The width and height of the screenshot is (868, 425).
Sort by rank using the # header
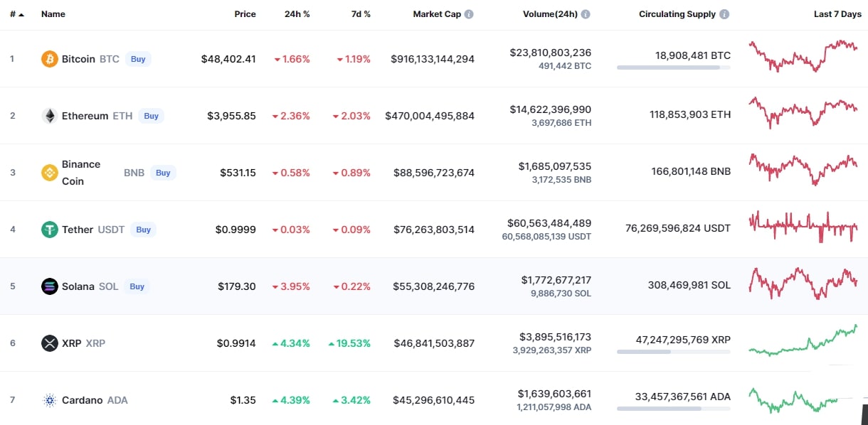17,14
